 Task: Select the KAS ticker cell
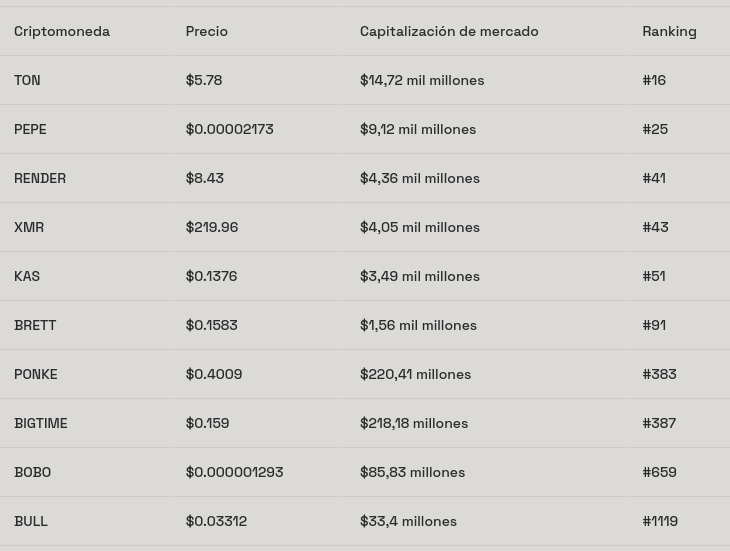[27, 276]
